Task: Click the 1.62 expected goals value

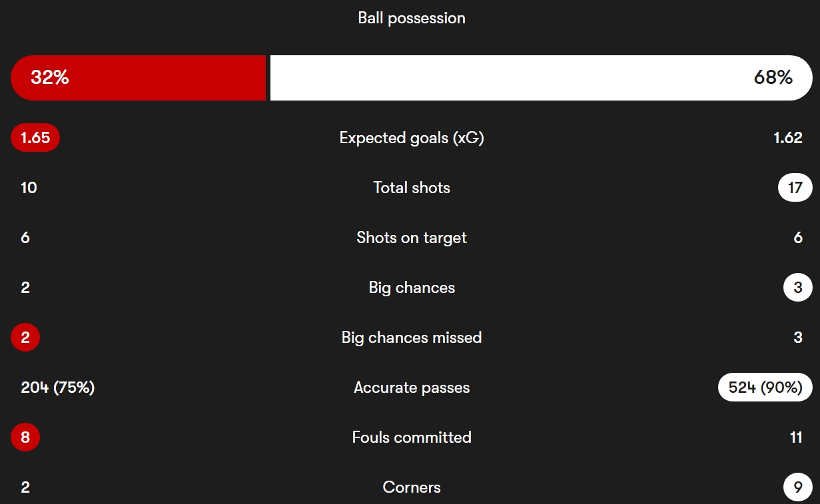Action: click(788, 138)
